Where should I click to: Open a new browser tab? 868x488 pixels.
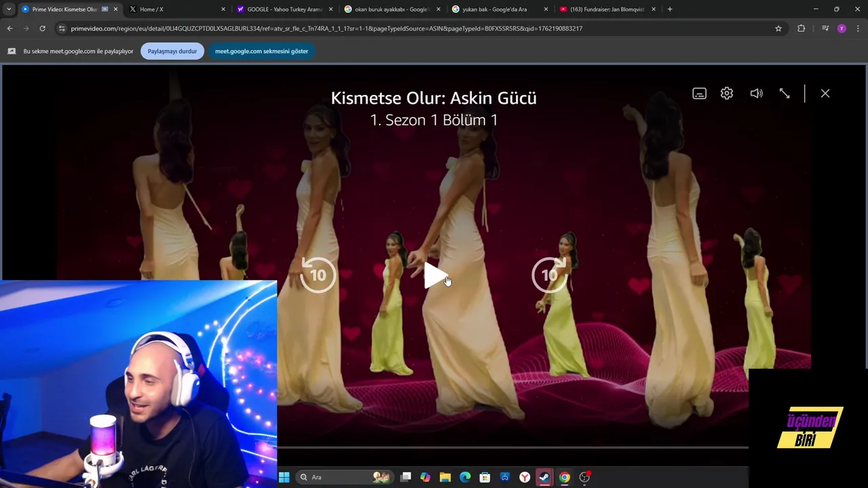pos(670,9)
